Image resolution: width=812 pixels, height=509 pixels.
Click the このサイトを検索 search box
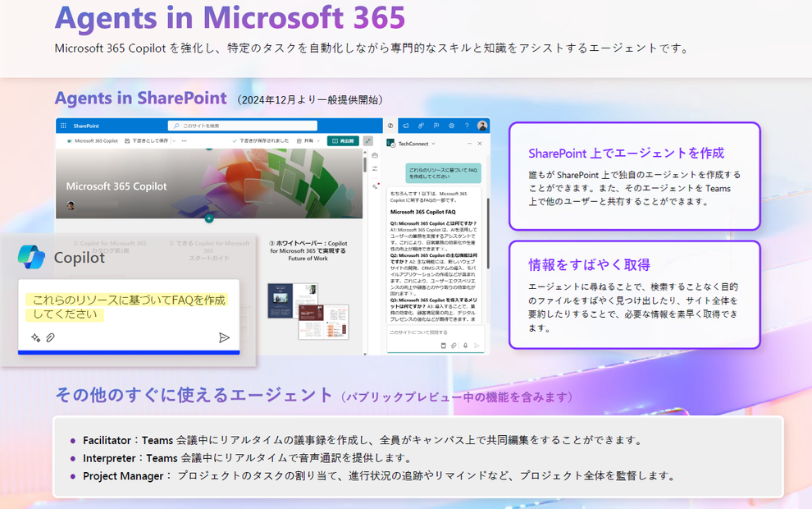[x=242, y=126]
